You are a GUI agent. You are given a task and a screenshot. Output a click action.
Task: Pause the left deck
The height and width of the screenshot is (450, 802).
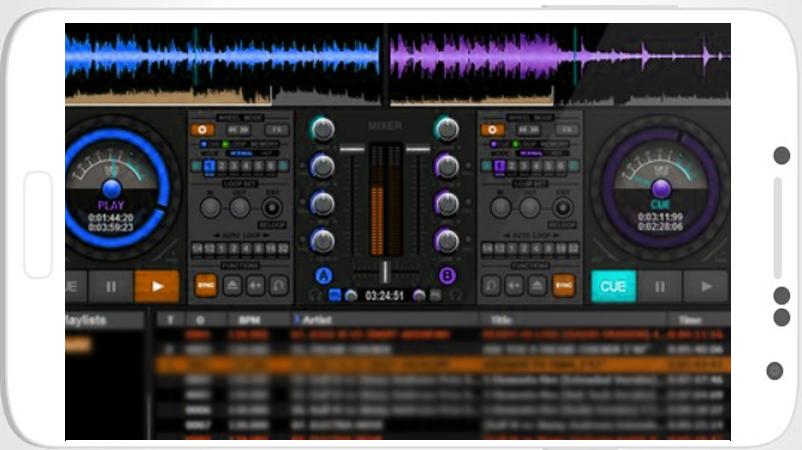[x=111, y=286]
